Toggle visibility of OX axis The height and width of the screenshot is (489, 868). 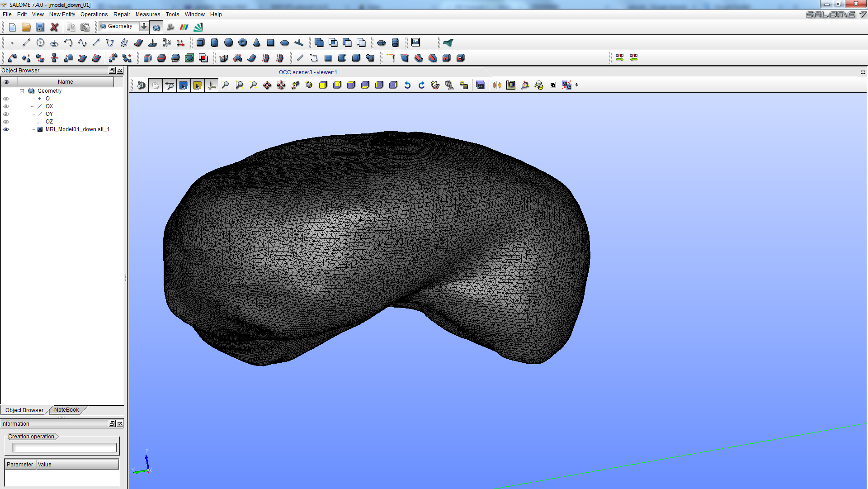6,106
